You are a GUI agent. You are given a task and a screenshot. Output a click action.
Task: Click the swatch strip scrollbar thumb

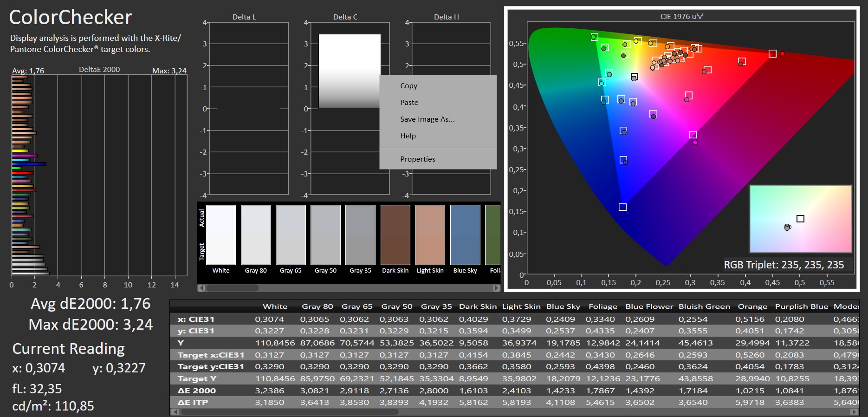[232, 288]
